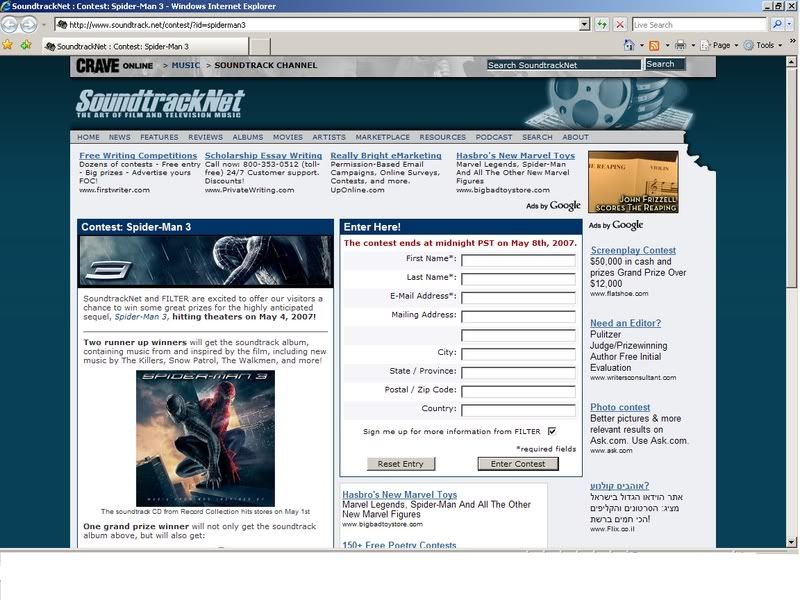Viewport: 800px width, 600px height.
Task: Open the address bar dropdown arrow
Action: (585, 24)
